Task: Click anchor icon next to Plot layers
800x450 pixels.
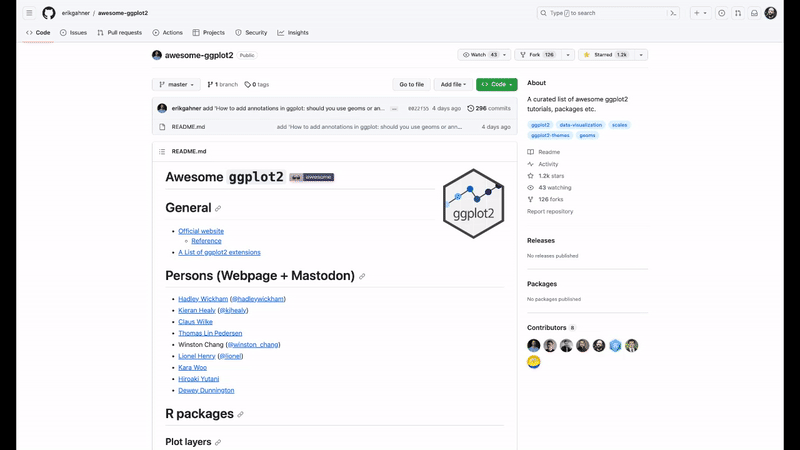Action: [x=218, y=442]
